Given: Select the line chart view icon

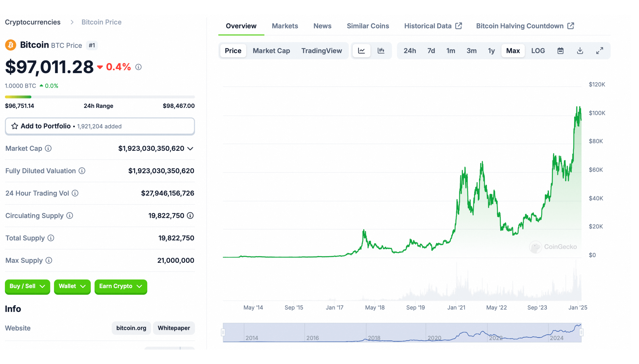Looking at the screenshot, I should tap(361, 51).
